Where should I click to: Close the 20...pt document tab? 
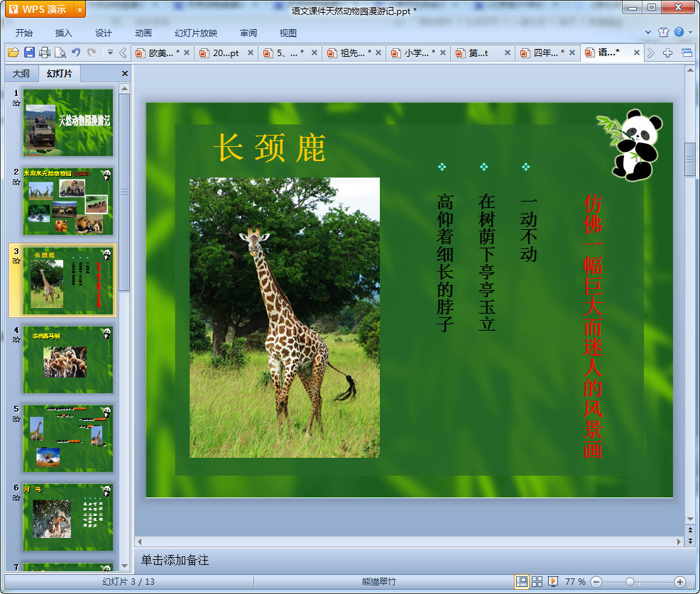[251, 53]
